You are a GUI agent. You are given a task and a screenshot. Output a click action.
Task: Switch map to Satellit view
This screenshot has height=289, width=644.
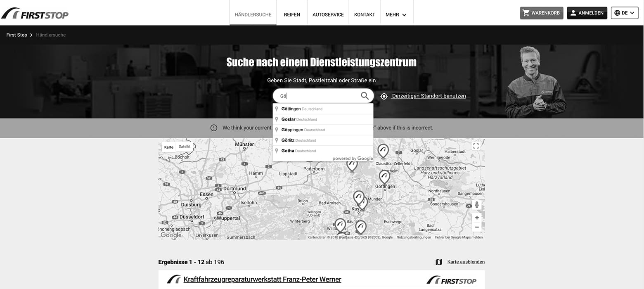tap(185, 147)
